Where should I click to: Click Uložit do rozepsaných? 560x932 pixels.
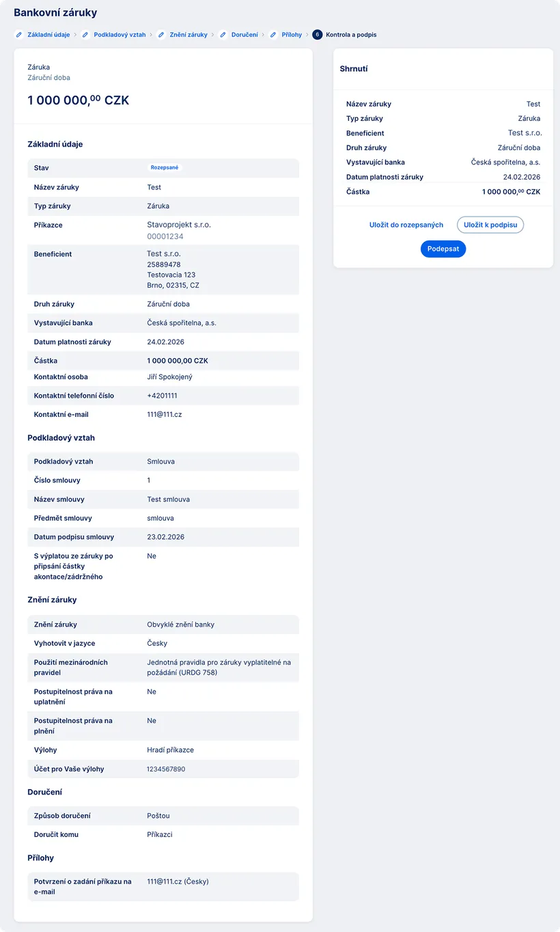pos(406,225)
